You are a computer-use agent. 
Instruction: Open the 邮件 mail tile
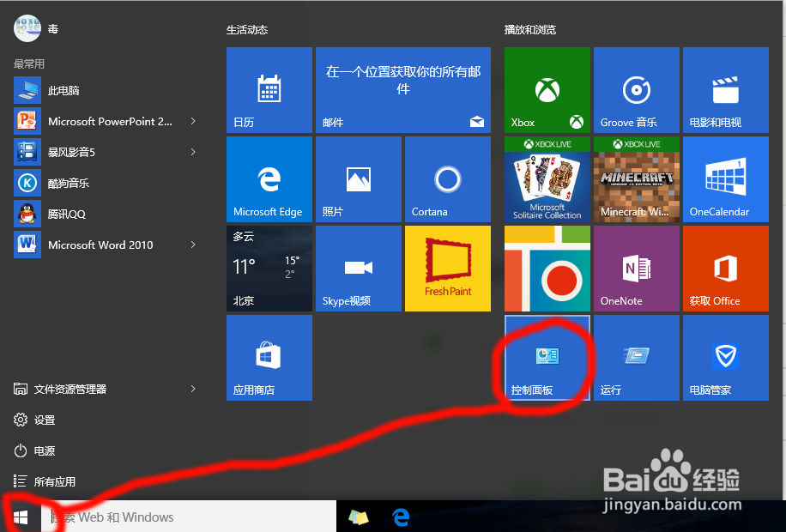click(x=403, y=90)
